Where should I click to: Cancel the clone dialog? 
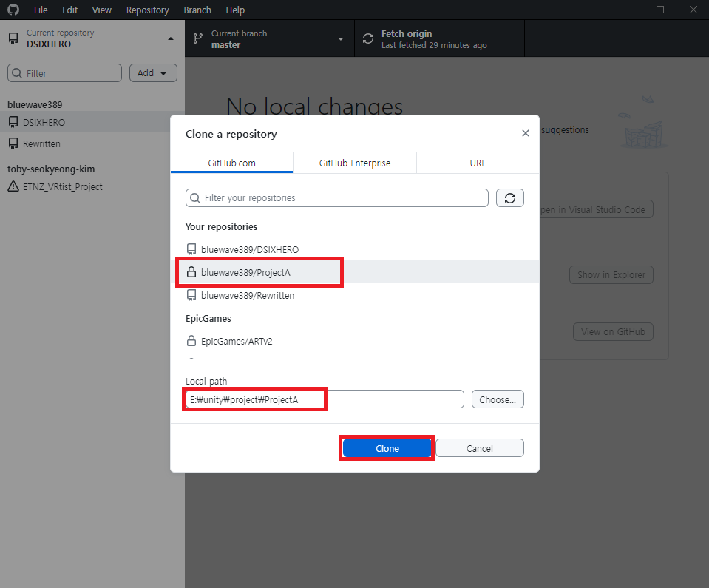pos(480,447)
